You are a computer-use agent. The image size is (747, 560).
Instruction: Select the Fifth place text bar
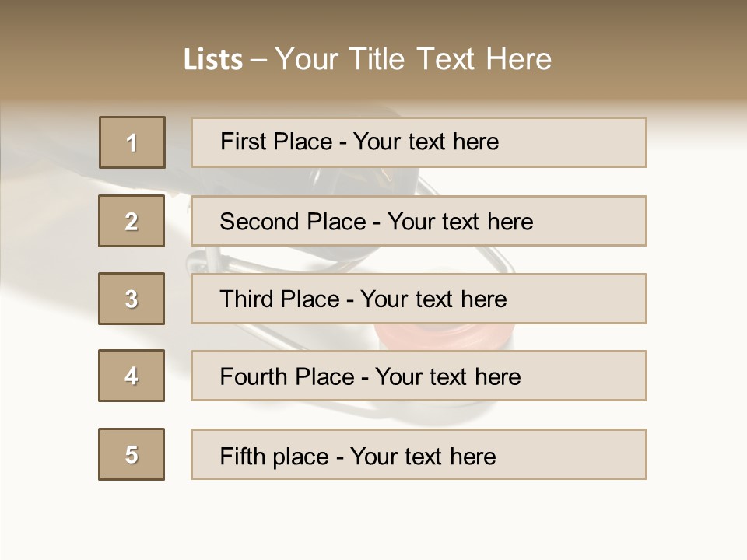tap(419, 454)
